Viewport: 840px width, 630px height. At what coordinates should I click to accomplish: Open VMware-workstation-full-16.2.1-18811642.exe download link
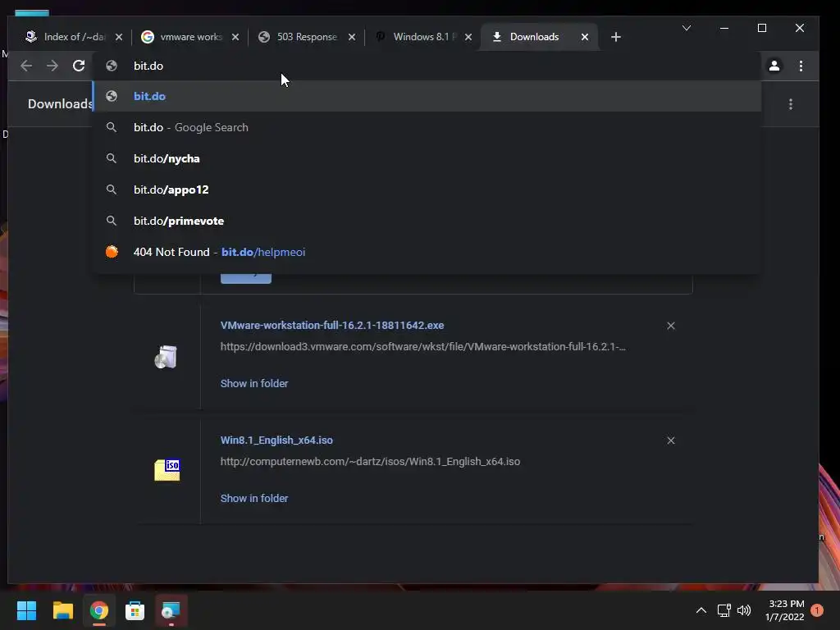[332, 325]
